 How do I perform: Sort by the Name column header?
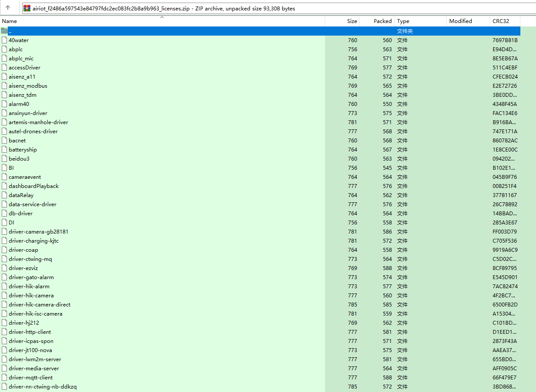(x=10, y=21)
